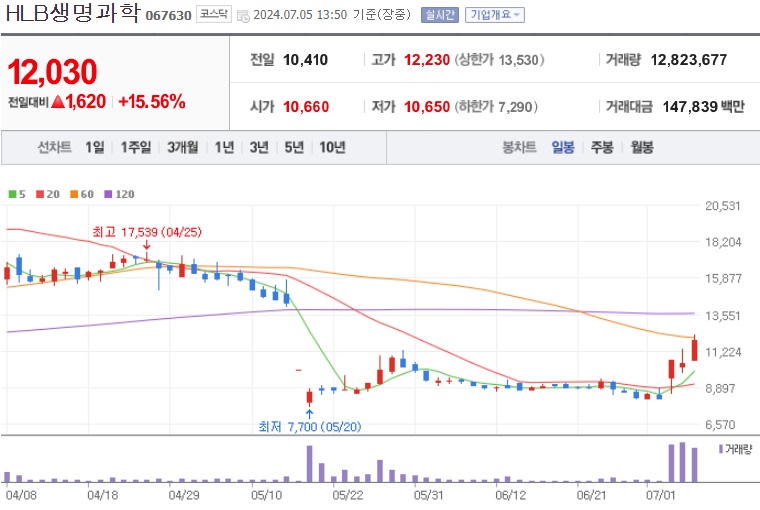
Task: Click the 6,570 price axis label
Action: click(720, 425)
